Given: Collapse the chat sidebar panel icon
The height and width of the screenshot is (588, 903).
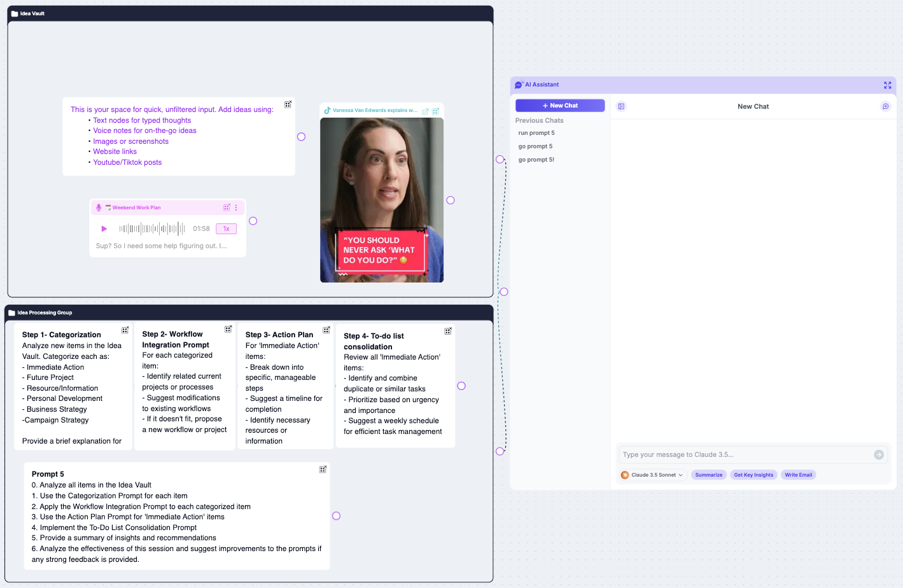Looking at the screenshot, I should 621,107.
